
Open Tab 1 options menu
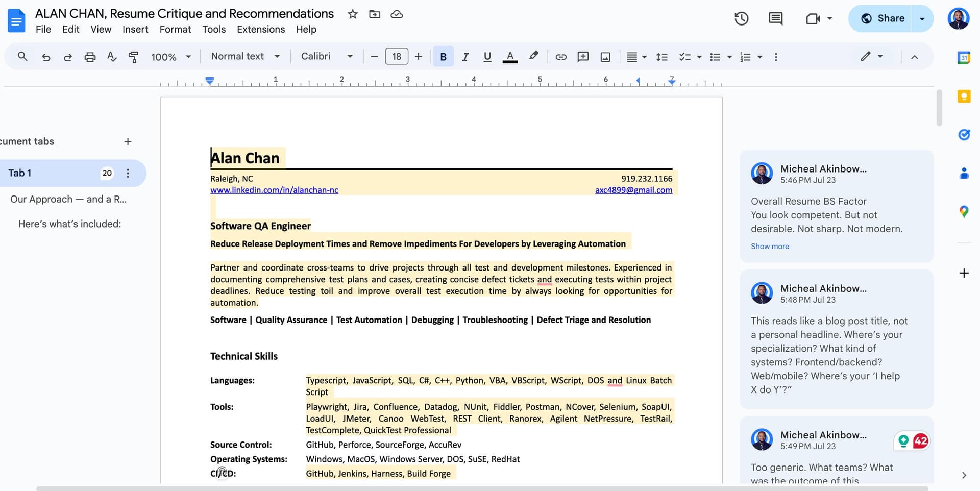(x=128, y=173)
